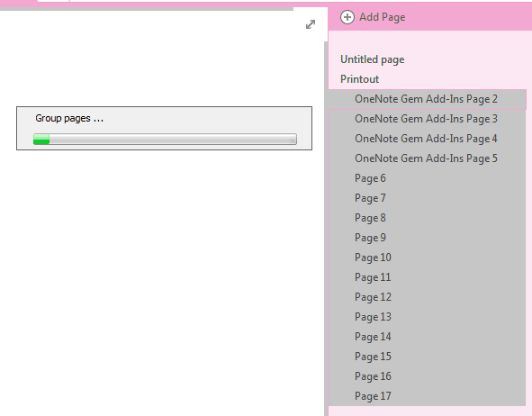Select Page 6 in page list
The width and height of the screenshot is (532, 416).
[428, 178]
